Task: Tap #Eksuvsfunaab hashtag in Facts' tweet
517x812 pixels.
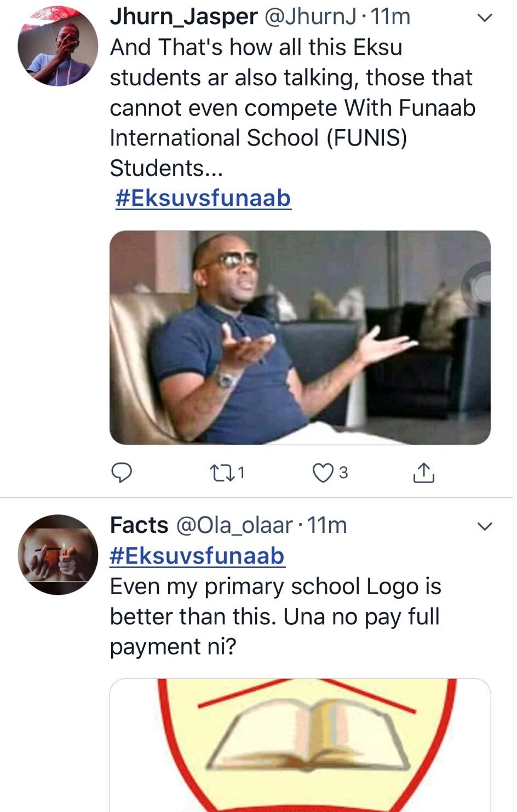Action: tap(197, 556)
